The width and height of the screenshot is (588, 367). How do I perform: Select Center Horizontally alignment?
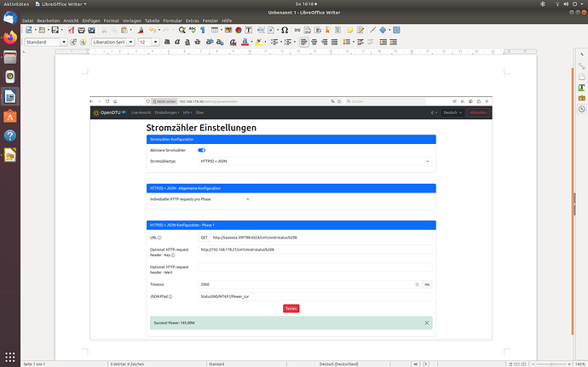pyautogui.click(x=314, y=42)
